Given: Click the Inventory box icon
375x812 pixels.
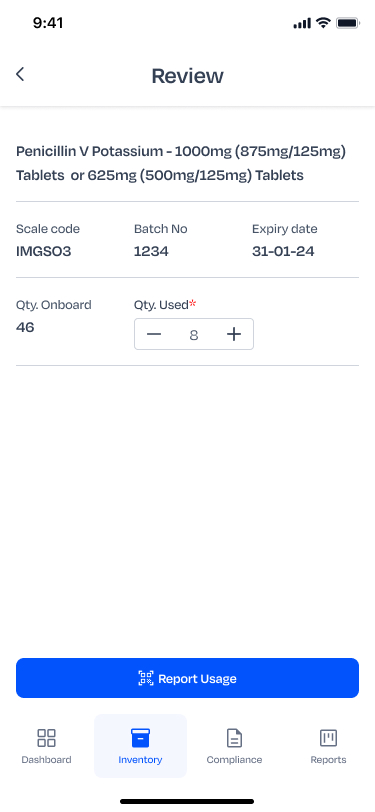Looking at the screenshot, I should 140,738.
